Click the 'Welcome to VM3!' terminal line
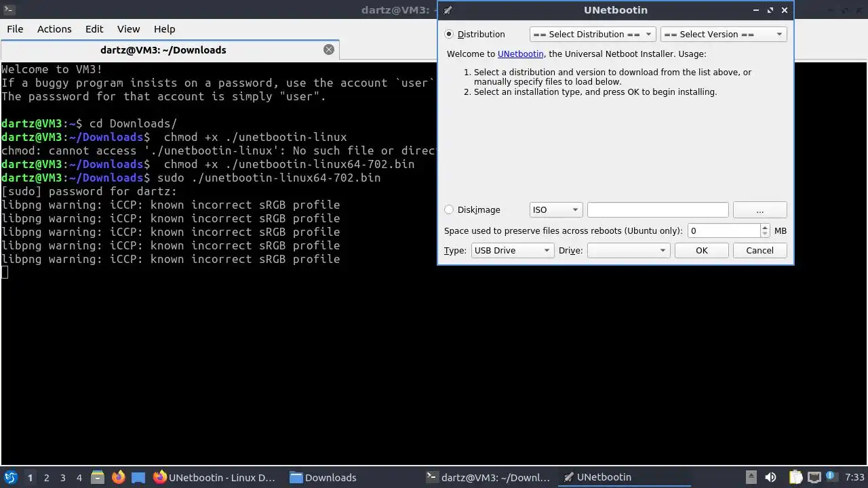 click(x=52, y=69)
